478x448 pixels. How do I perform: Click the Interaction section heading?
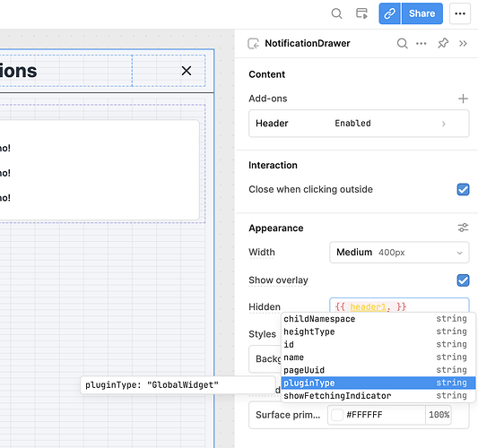(273, 165)
